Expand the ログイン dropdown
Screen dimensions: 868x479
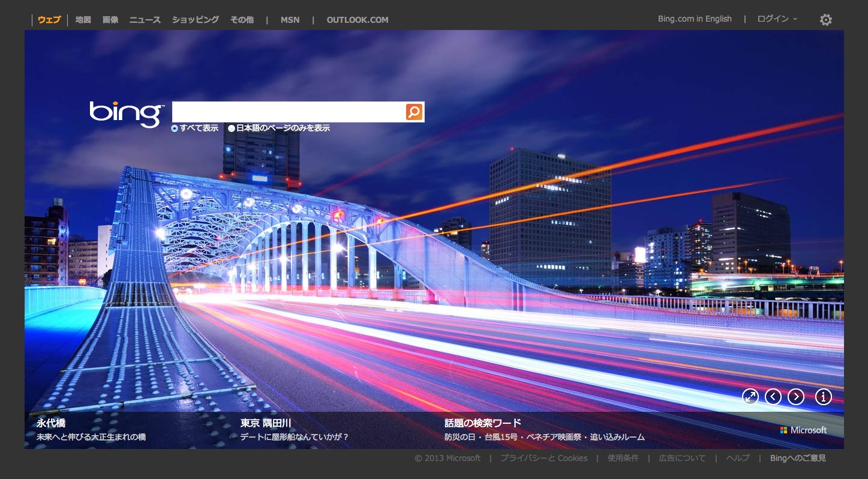tap(777, 19)
